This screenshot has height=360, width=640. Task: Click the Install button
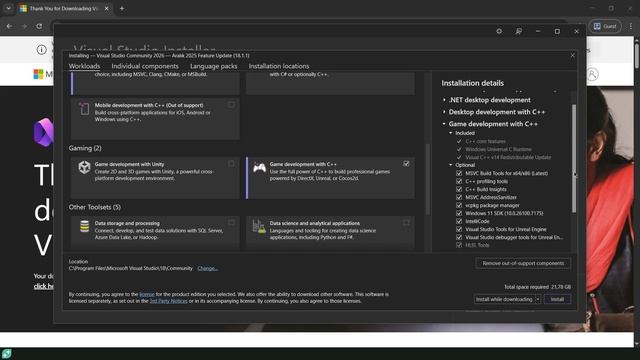point(557,299)
